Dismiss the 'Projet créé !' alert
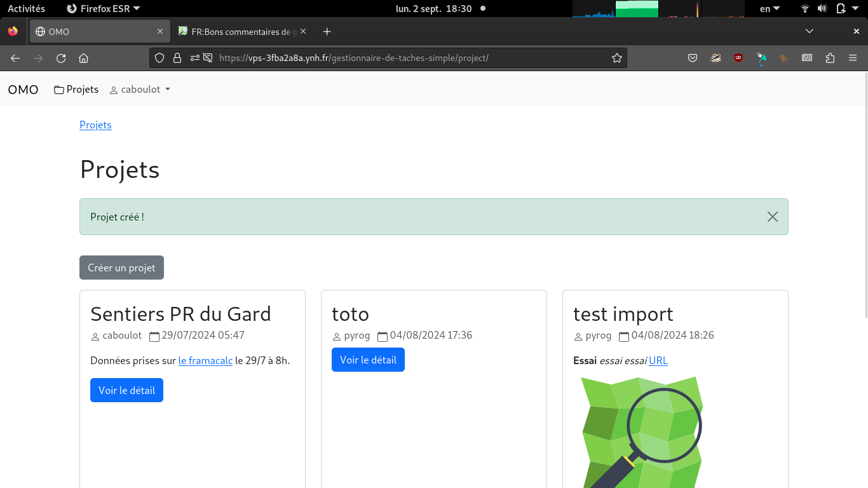Screen dimensions: 868x488 [772, 217]
